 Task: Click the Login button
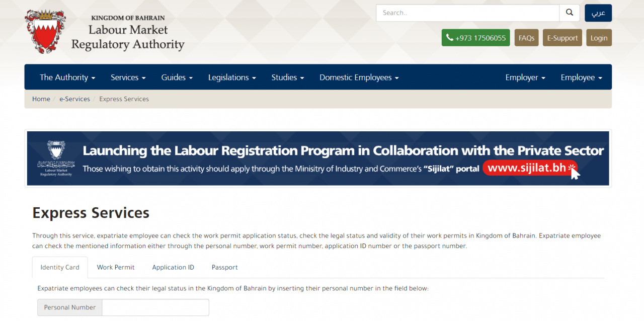pyautogui.click(x=599, y=37)
